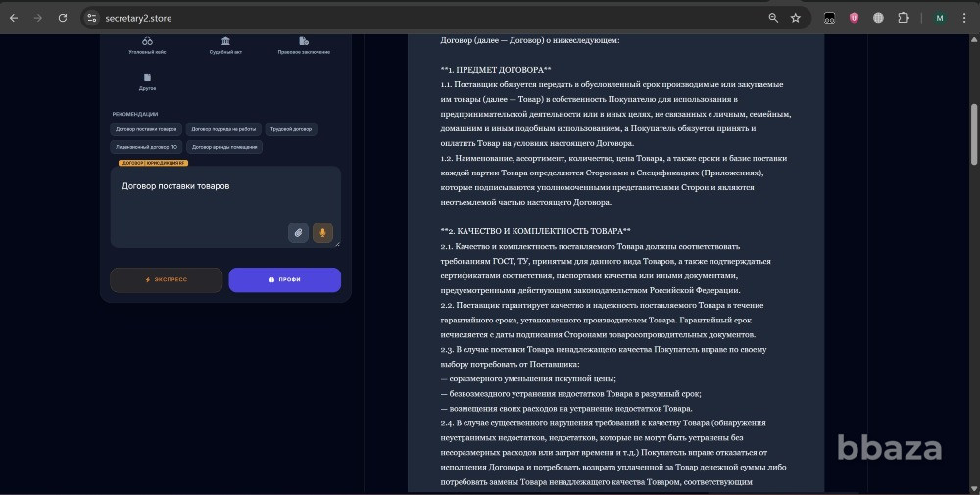Click line — безвозмездного устранения недостатков Товара
The height and width of the screenshot is (495, 980).
coord(570,394)
